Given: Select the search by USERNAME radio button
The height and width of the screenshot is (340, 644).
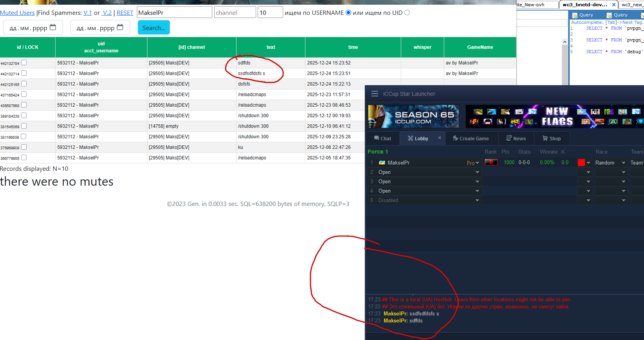Looking at the screenshot, I should coord(348,13).
